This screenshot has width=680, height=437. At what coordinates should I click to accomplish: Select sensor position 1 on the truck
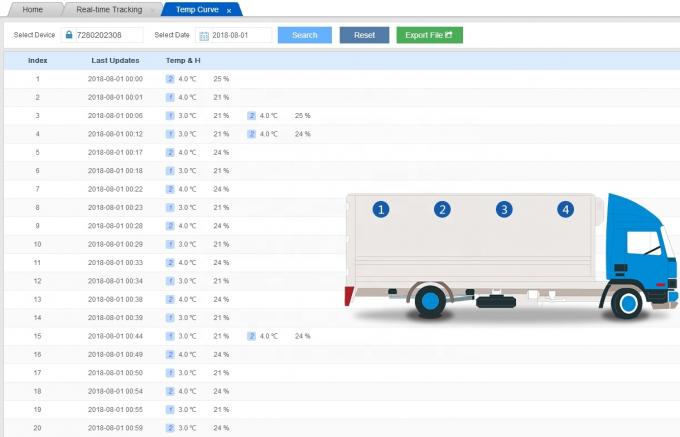pos(381,209)
